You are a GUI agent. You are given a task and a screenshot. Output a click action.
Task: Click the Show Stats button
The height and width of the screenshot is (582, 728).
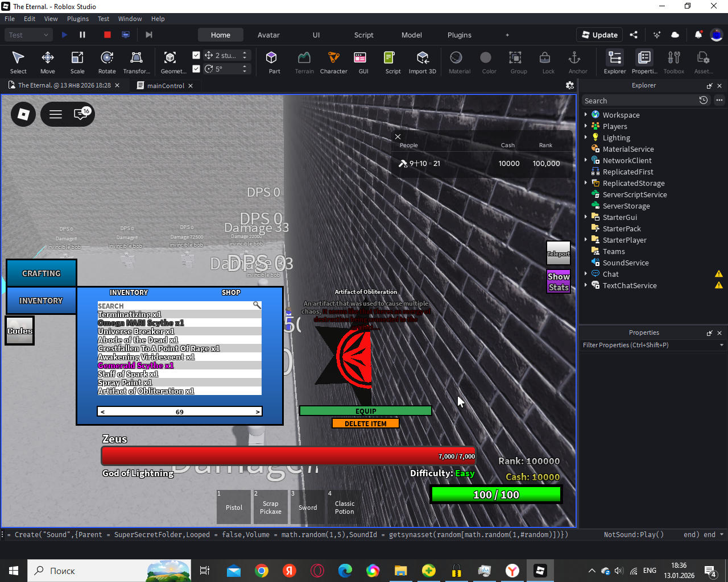point(559,281)
